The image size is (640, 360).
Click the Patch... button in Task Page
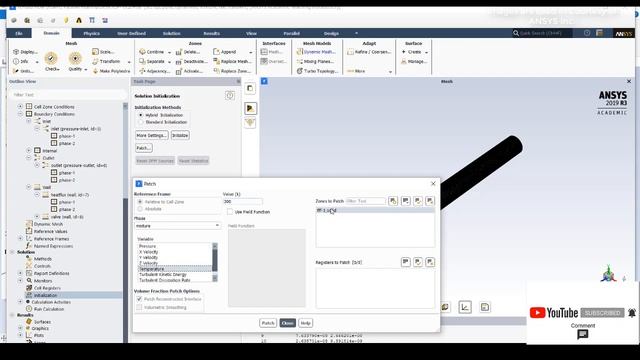point(144,148)
